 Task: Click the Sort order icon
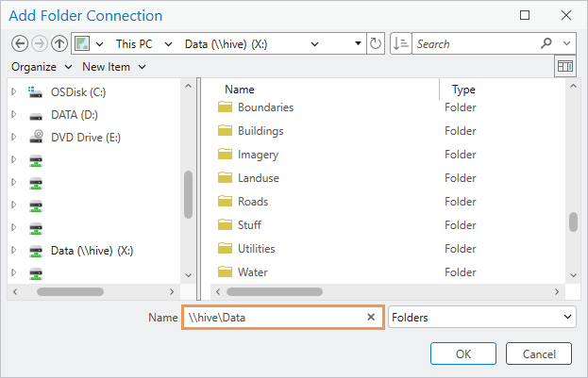[401, 43]
